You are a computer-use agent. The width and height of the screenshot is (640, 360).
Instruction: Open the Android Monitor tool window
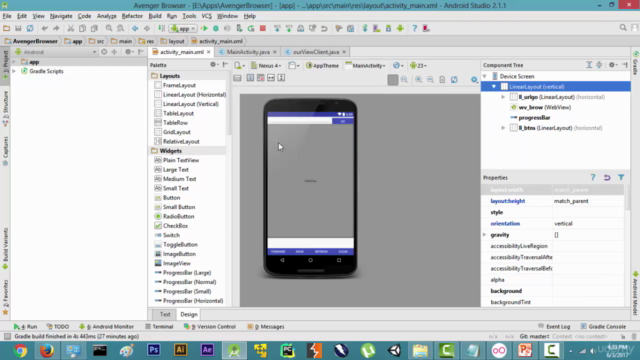pyautogui.click(x=106, y=327)
